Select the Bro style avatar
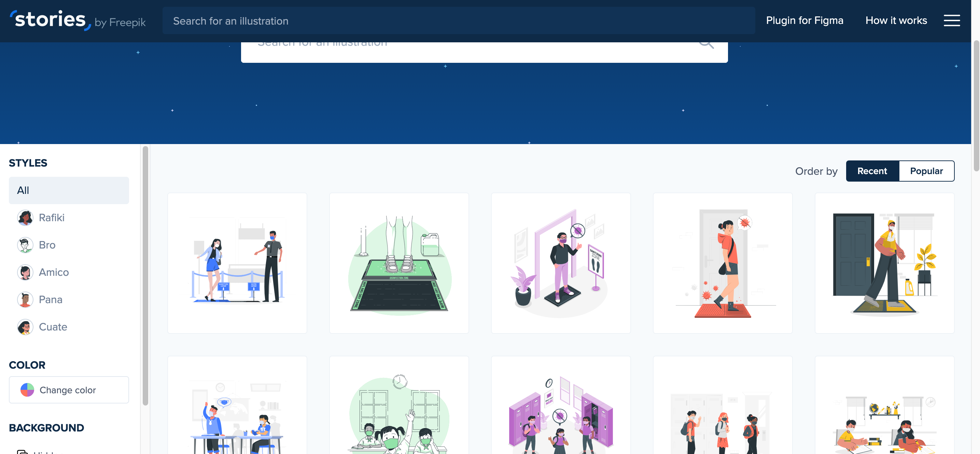The height and width of the screenshot is (454, 980). pos(25,245)
